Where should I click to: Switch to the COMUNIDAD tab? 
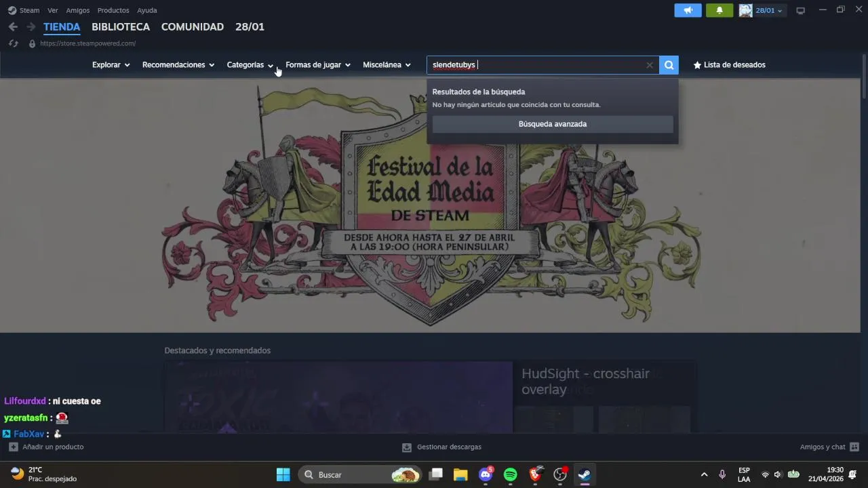[x=193, y=27]
